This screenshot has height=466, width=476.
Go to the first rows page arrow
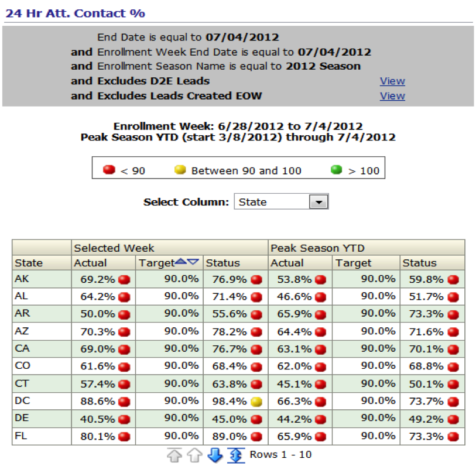tap(176, 455)
